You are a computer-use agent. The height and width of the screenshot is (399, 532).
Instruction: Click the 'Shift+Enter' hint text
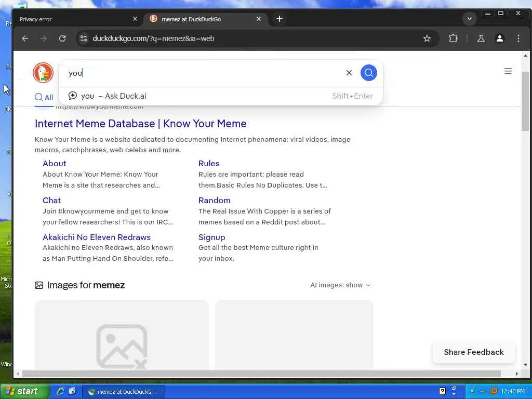352,96
